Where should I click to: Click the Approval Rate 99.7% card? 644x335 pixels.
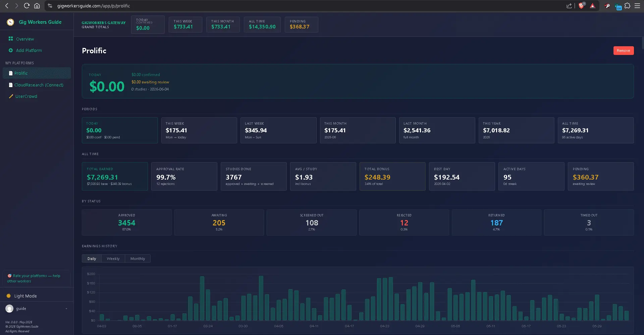click(x=184, y=177)
